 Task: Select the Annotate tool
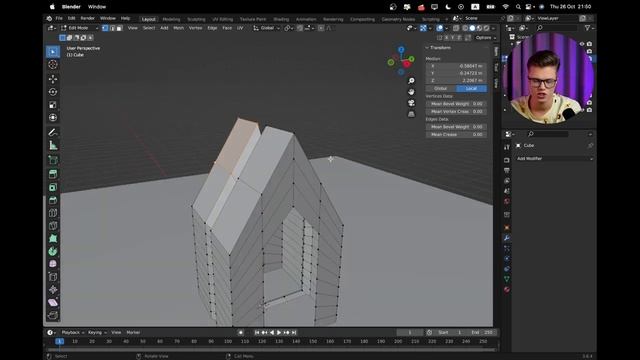click(x=53, y=132)
